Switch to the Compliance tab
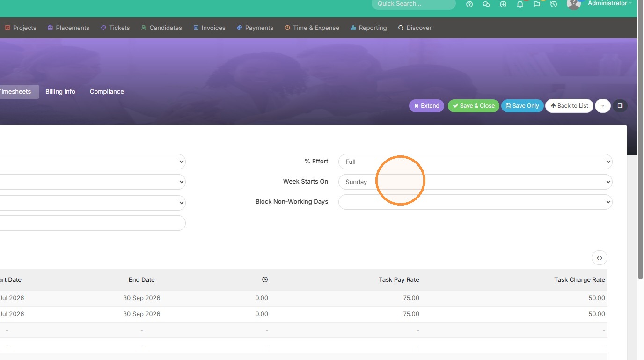The width and height of the screenshot is (644, 360). [107, 91]
